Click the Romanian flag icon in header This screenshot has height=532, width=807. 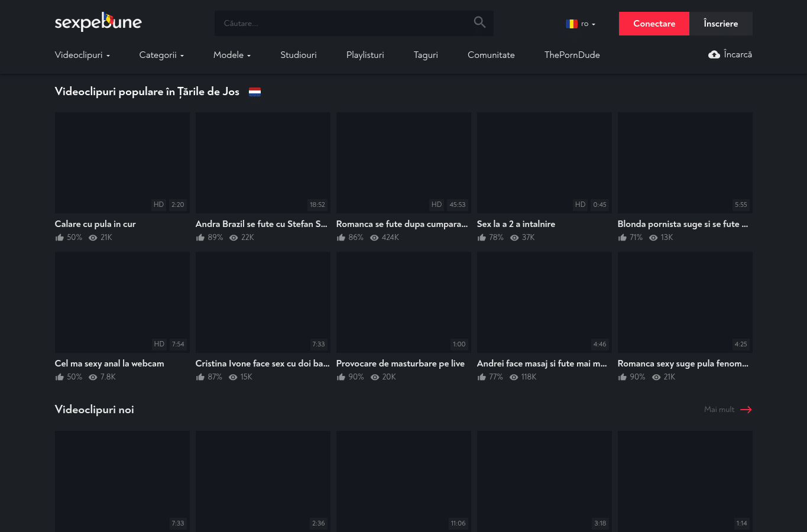click(571, 24)
